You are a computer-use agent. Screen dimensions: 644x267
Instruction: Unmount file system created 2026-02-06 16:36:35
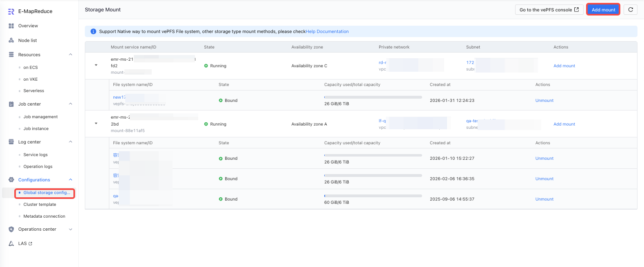tap(544, 179)
